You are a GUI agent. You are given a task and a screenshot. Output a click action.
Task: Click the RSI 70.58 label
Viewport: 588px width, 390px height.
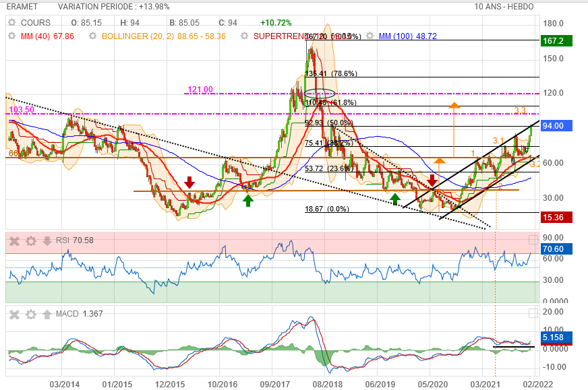coord(75,240)
